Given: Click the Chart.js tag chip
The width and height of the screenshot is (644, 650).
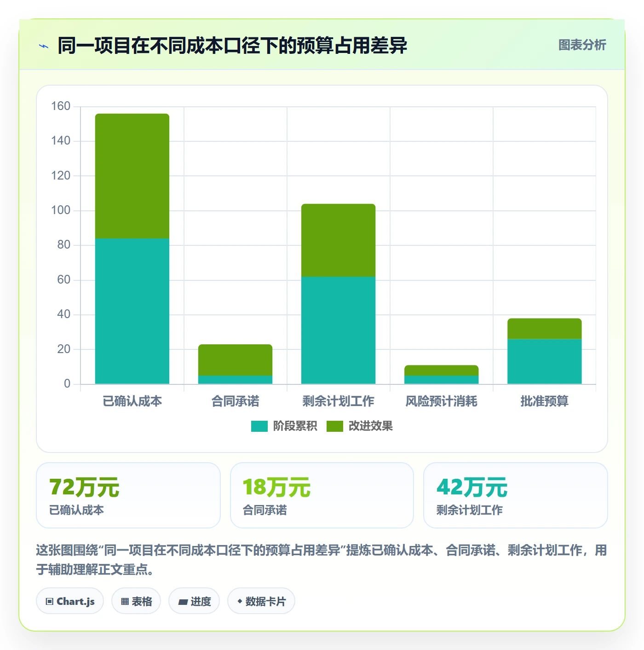Looking at the screenshot, I should coord(70,601).
